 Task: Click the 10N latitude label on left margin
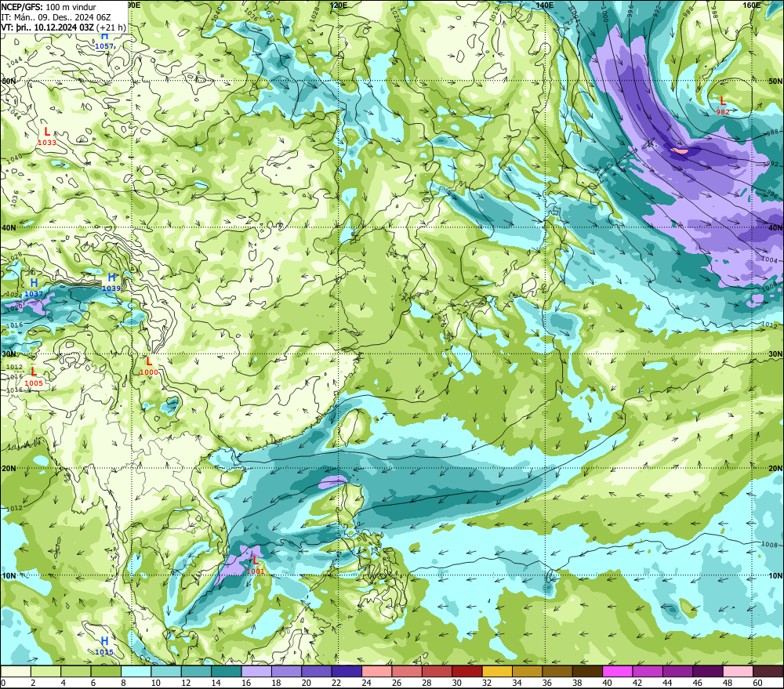pos(9,576)
